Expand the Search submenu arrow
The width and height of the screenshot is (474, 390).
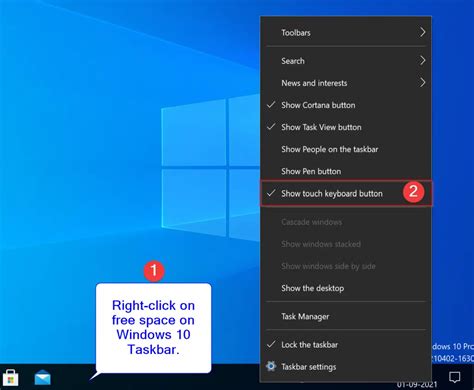(x=422, y=61)
